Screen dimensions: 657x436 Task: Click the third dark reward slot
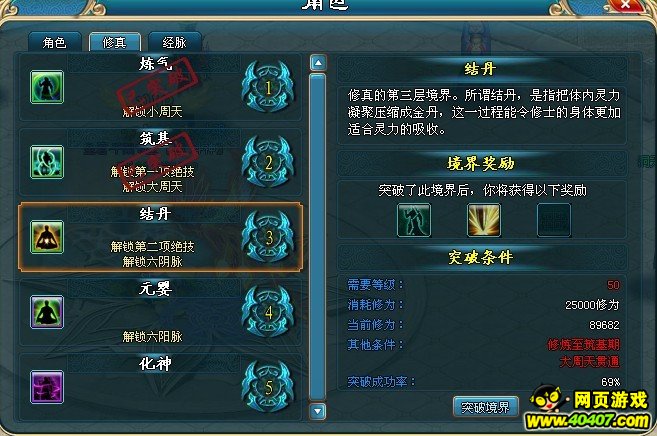point(554,220)
